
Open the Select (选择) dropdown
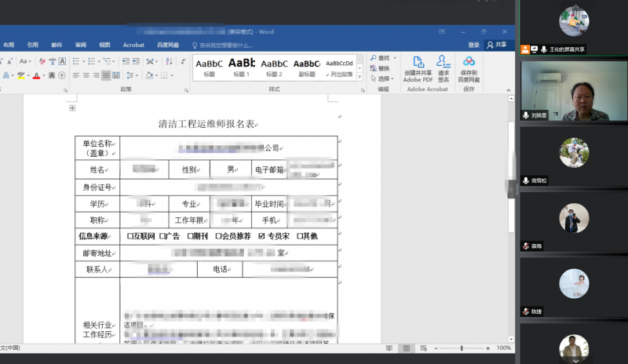[x=382, y=78]
